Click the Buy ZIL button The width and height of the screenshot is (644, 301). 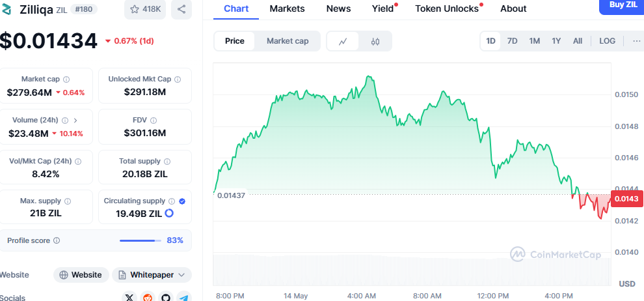pos(621,6)
